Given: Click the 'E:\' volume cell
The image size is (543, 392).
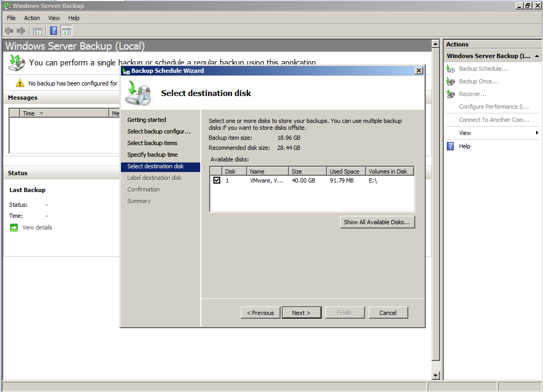Looking at the screenshot, I should coord(372,180).
